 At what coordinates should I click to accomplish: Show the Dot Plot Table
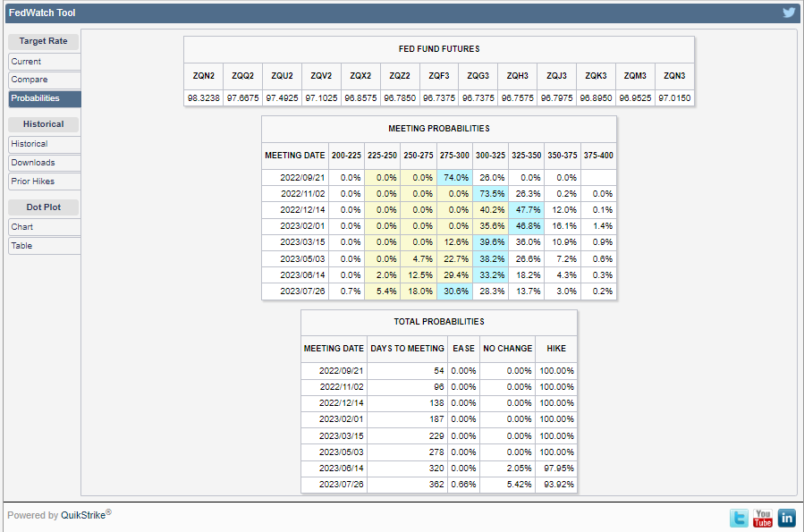click(45, 246)
